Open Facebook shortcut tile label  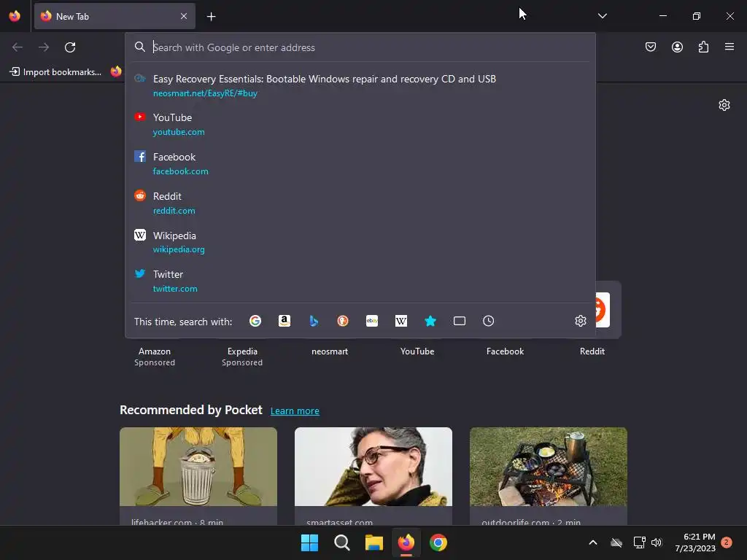point(505,351)
